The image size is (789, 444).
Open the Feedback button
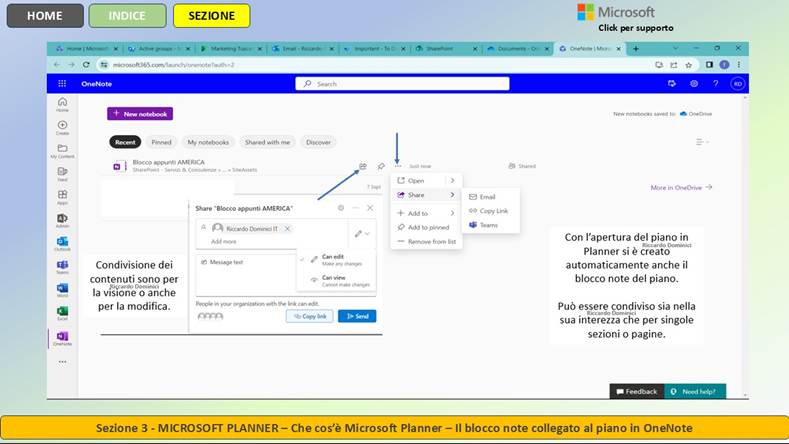pyautogui.click(x=637, y=391)
